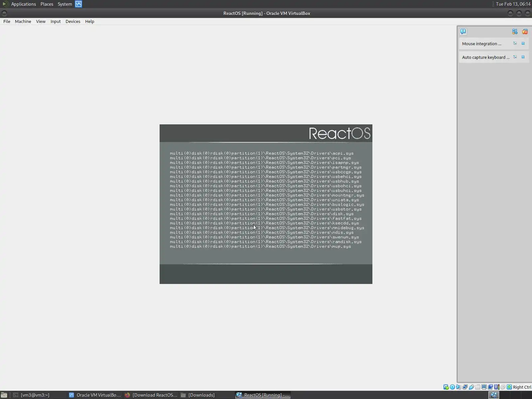This screenshot has height=399, width=532.
Task: Click the ramdisk.sys driver line
Action: tap(266, 242)
